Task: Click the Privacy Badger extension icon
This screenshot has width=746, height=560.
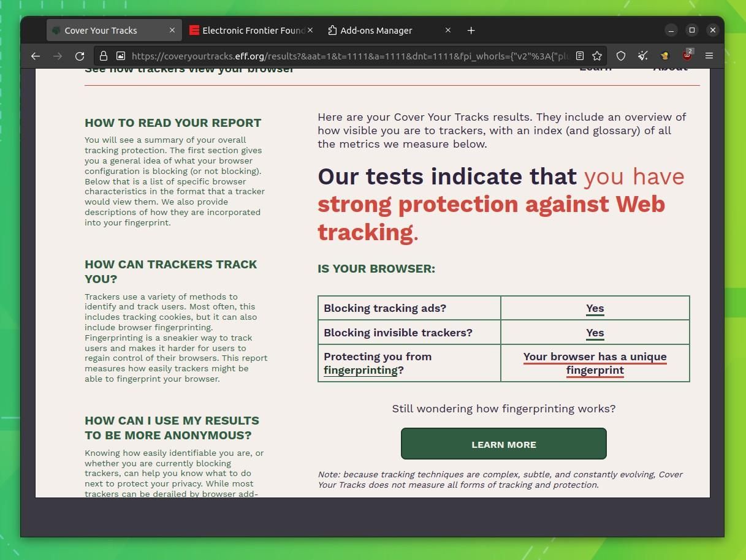Action: coord(664,56)
